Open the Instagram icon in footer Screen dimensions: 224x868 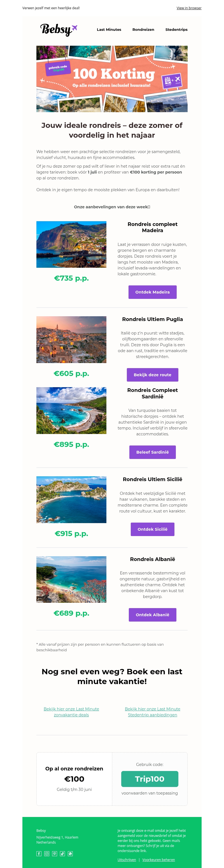(x=47, y=853)
